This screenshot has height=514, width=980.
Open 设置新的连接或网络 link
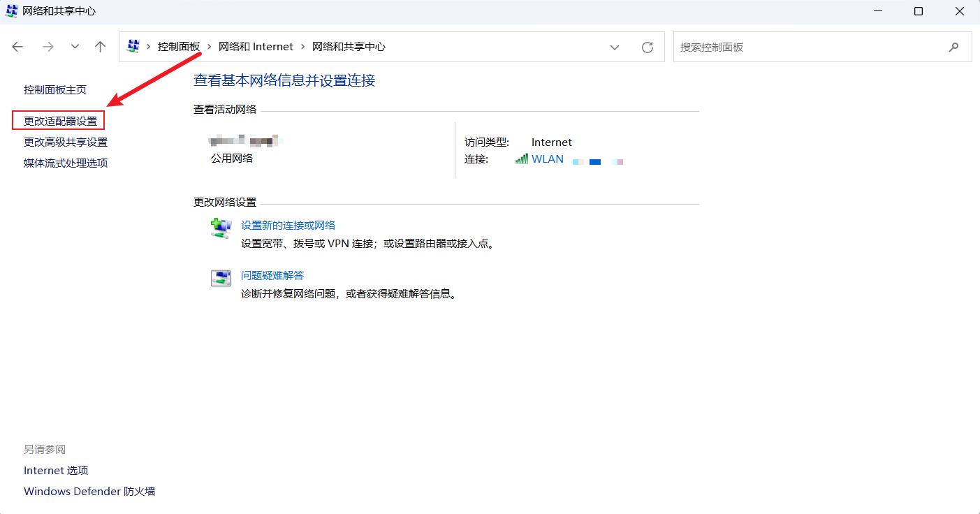tap(288, 225)
